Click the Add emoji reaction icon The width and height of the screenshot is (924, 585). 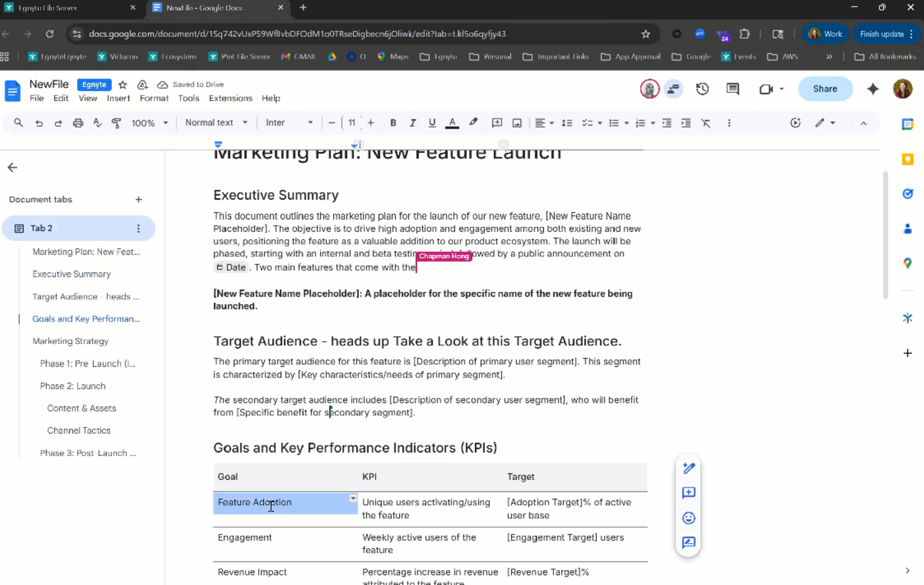[688, 518]
